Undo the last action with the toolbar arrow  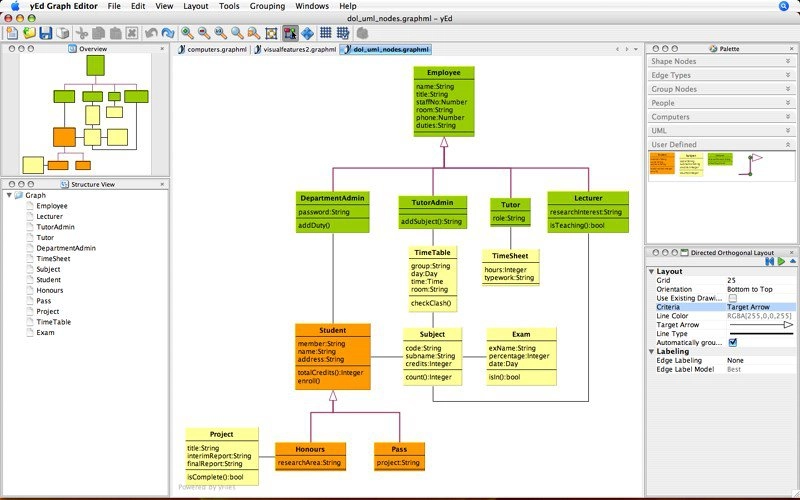[x=151, y=34]
